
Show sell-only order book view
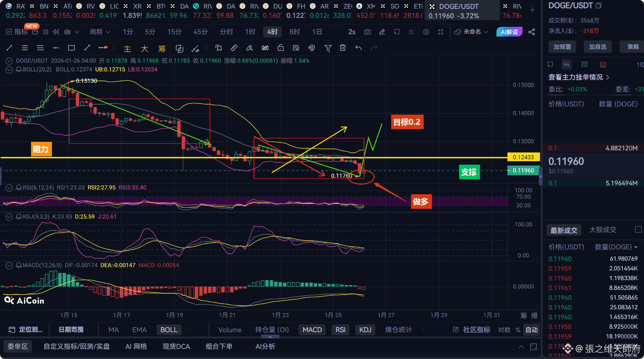coord(603,64)
